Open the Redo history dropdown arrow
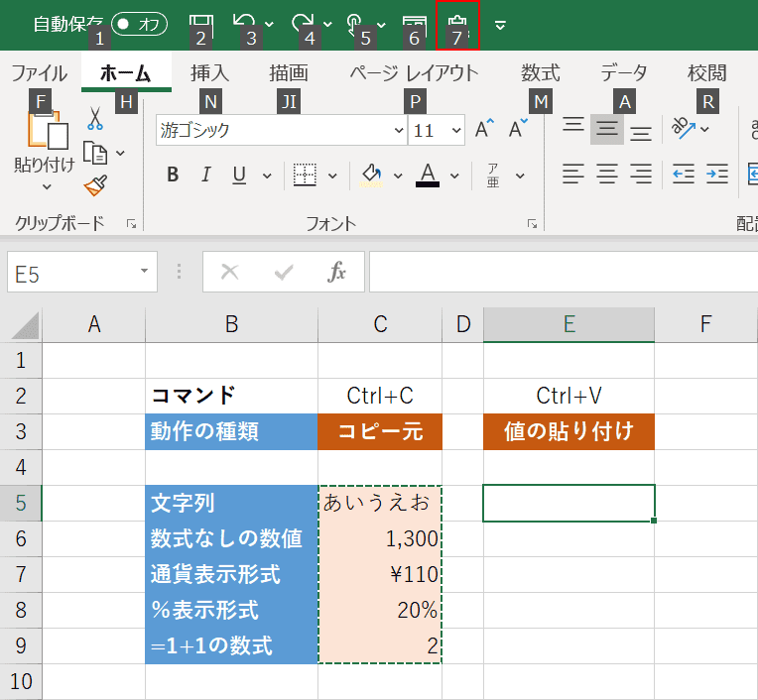This screenshot has height=700, width=758. coord(327,24)
